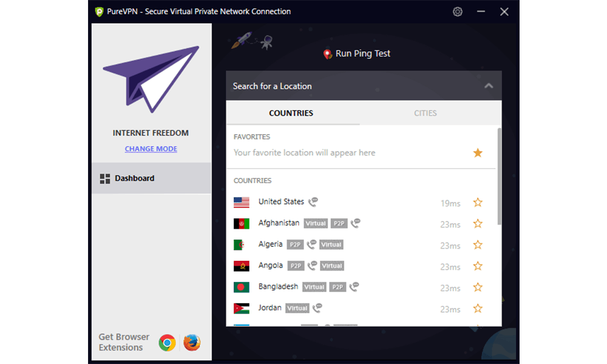
Task: Click the country list vertical scrollbar
Action: (x=500, y=177)
